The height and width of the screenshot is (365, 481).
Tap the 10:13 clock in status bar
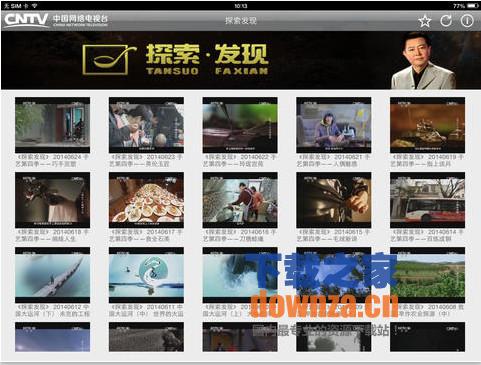click(x=240, y=6)
